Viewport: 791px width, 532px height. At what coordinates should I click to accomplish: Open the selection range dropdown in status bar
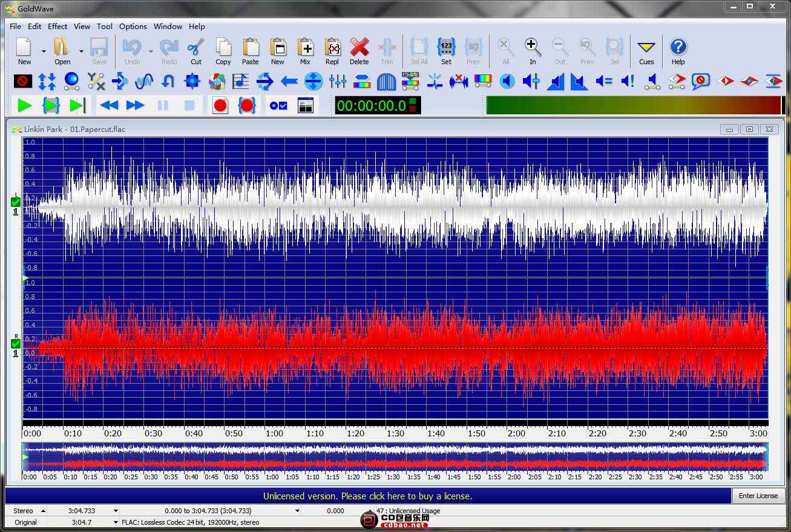pos(297,511)
